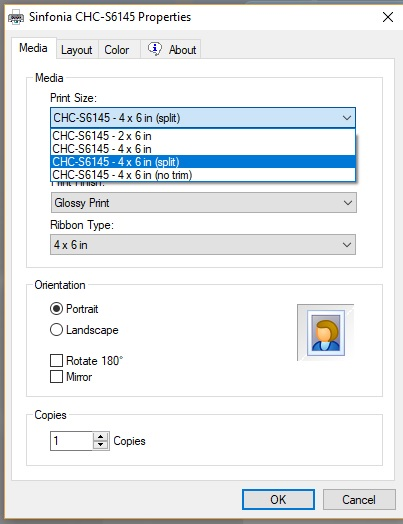Decrease copies with down arrow
This screenshot has width=403, height=524.
pos(101,445)
